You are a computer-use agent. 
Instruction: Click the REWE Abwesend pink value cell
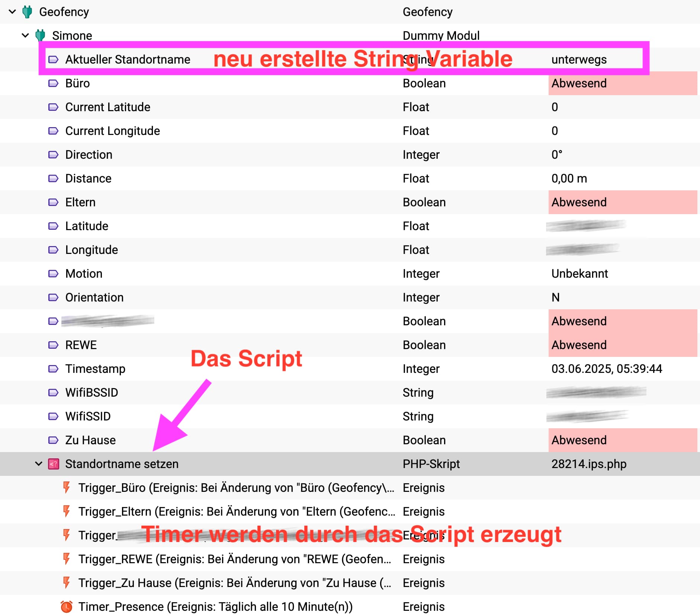pyautogui.click(x=622, y=345)
